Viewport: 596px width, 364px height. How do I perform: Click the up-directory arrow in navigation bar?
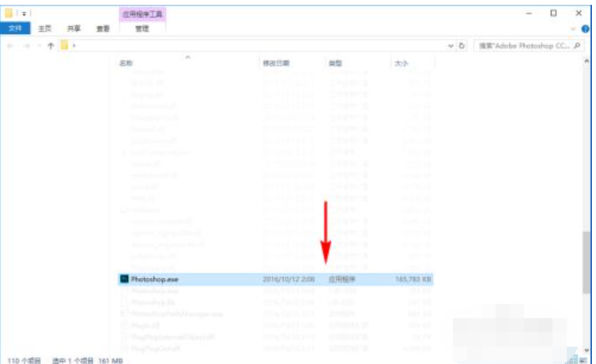click(x=51, y=46)
